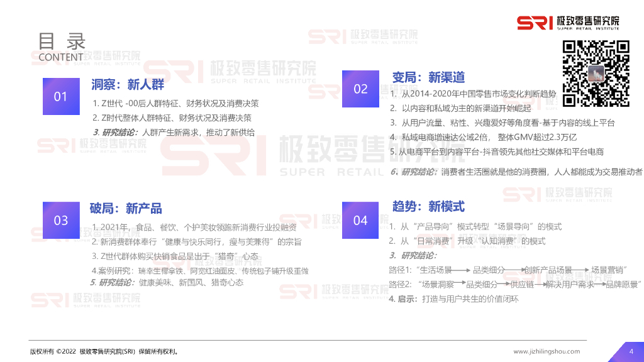Click the heading 破局：新产品

click(x=126, y=209)
